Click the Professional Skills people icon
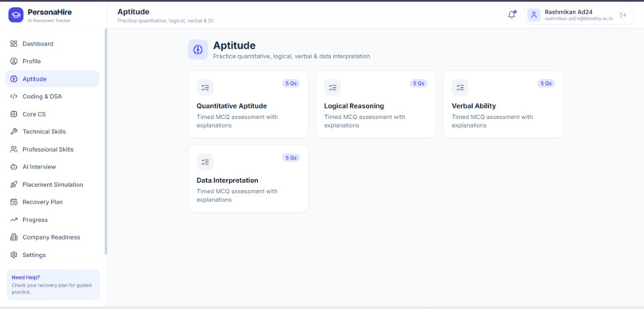 point(14,149)
